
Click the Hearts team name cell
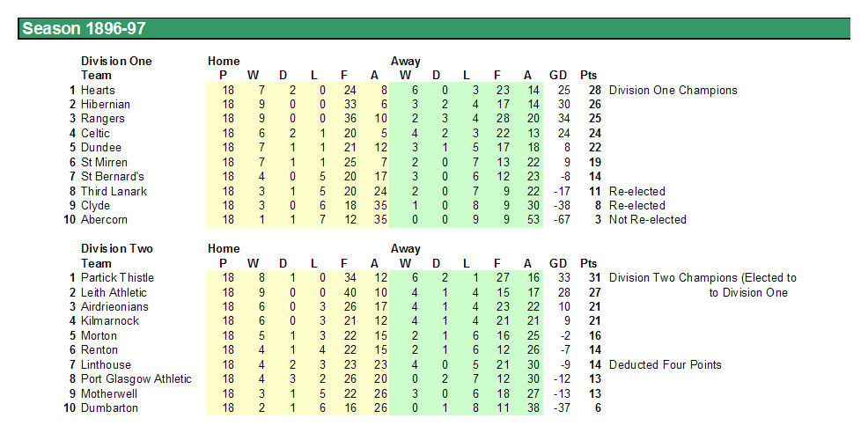pos(98,90)
